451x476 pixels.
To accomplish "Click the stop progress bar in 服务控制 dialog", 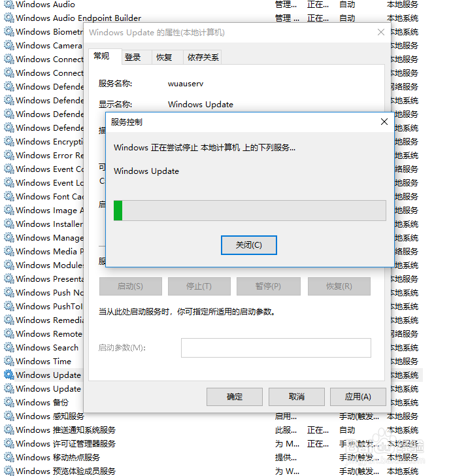I will point(250,211).
